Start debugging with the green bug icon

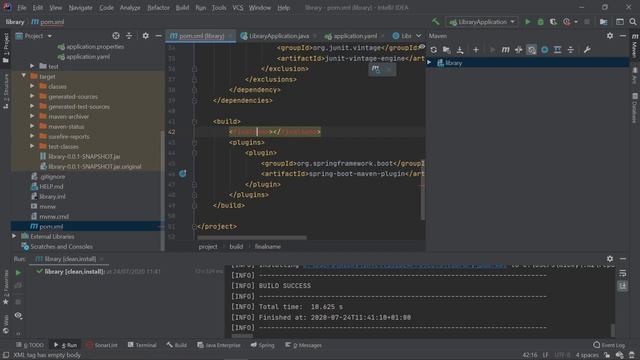point(540,22)
